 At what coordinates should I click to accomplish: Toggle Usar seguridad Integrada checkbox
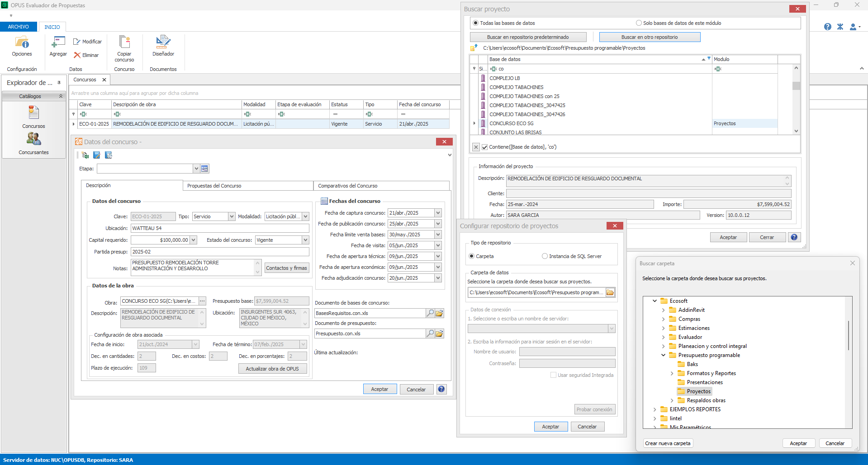(x=553, y=375)
